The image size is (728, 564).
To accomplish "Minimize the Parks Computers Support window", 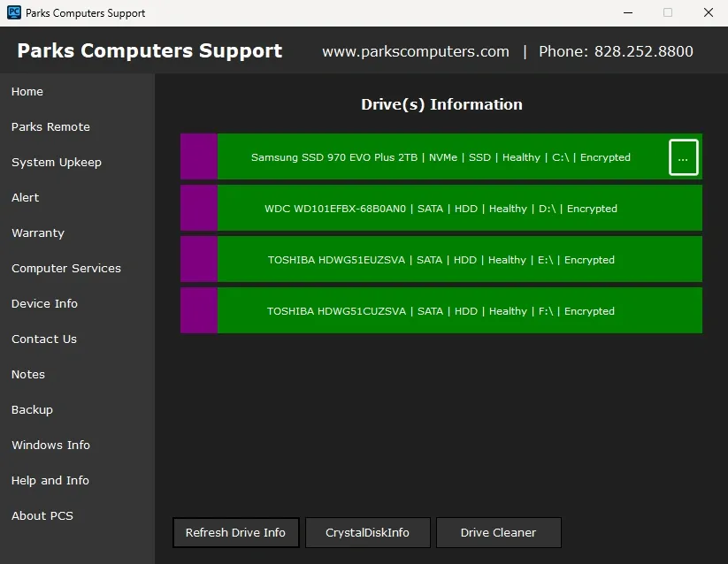I will pyautogui.click(x=628, y=12).
